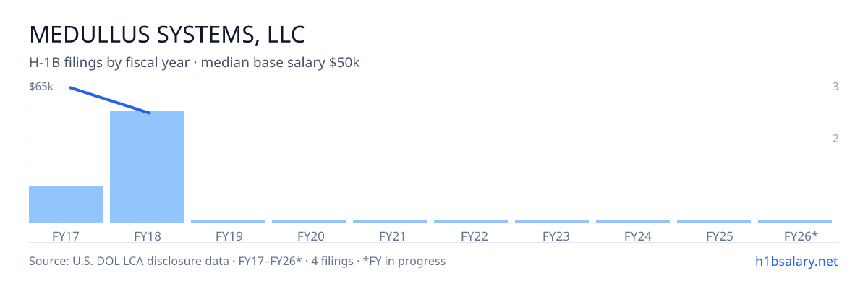This screenshot has width=868, height=289.
Task: Select the FY23 bar segment
Action: tap(552, 222)
